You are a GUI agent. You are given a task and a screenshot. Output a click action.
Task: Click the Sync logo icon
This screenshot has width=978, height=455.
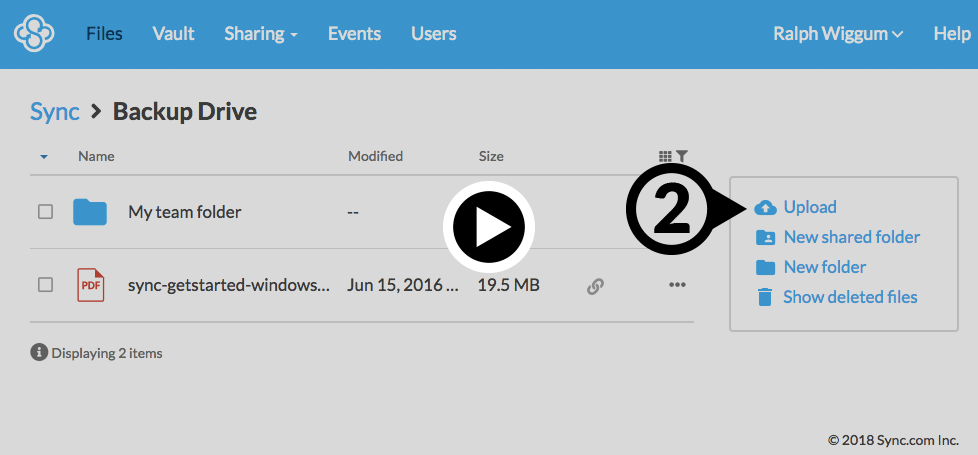(34, 34)
